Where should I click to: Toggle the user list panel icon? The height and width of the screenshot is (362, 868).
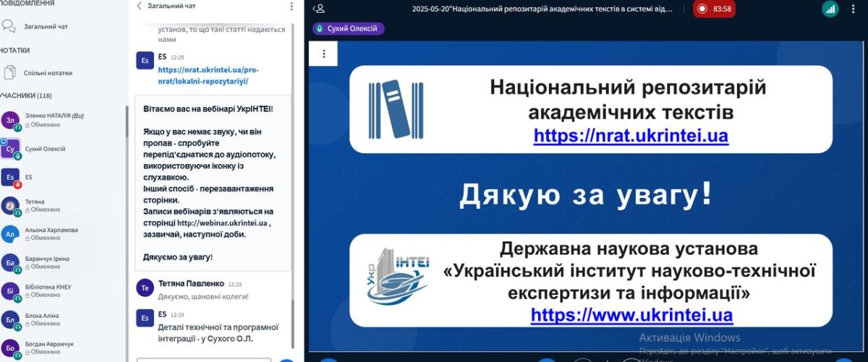(318, 9)
